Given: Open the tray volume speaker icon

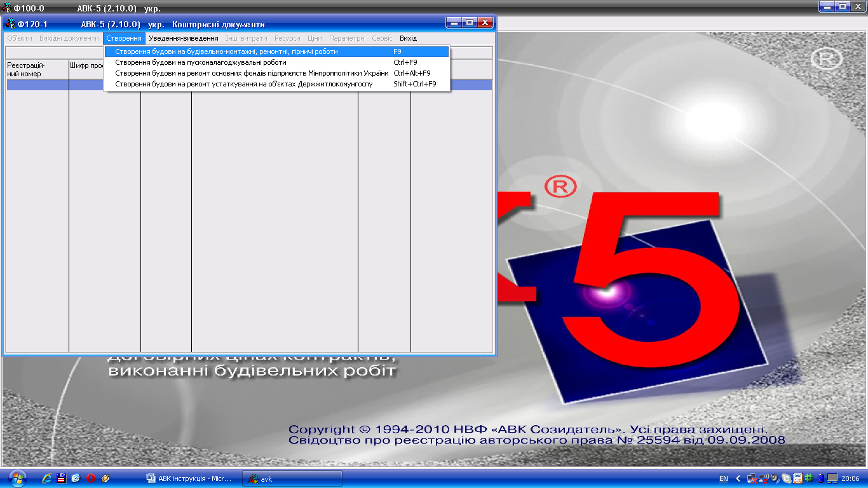Looking at the screenshot, I should [775, 478].
